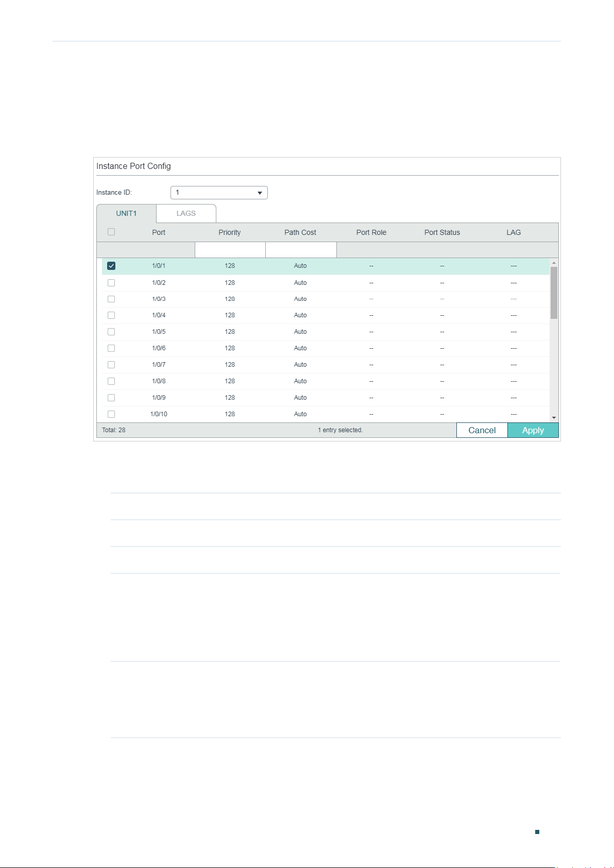The height and width of the screenshot is (868, 614).
Task: Click priority 128 in row 1/0/3
Action: point(230,299)
